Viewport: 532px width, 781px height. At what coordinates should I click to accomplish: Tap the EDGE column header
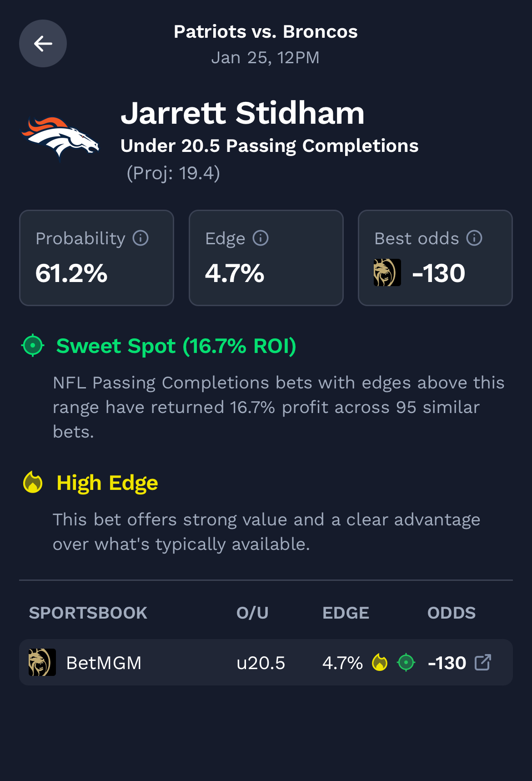coord(346,613)
